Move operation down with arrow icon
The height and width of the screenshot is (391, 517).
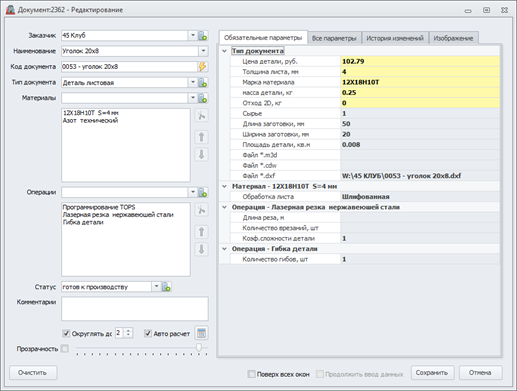click(x=201, y=249)
